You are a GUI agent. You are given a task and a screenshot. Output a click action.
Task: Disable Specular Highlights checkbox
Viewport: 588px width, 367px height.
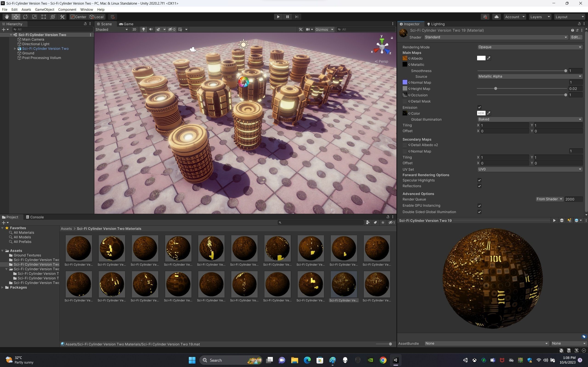pos(479,180)
